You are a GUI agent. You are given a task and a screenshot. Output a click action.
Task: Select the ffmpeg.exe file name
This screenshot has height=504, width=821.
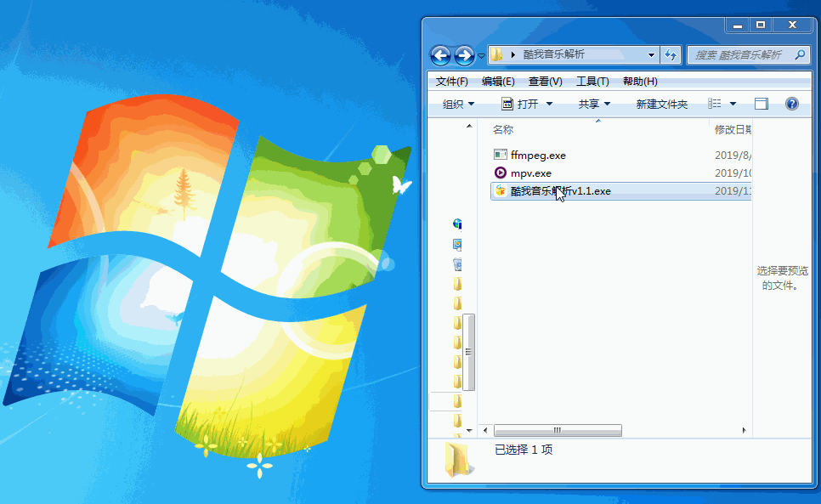tap(538, 156)
